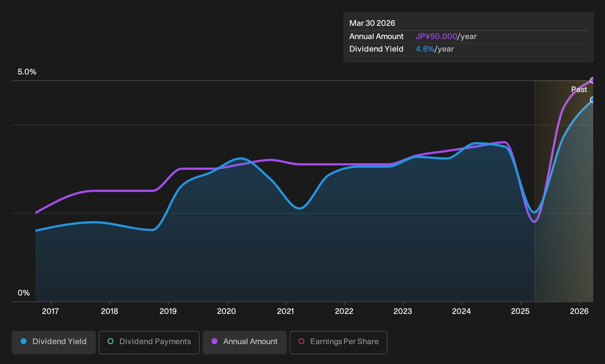The width and height of the screenshot is (605, 364).
Task: Click the 4.6% dividend yield value
Action: pos(425,49)
